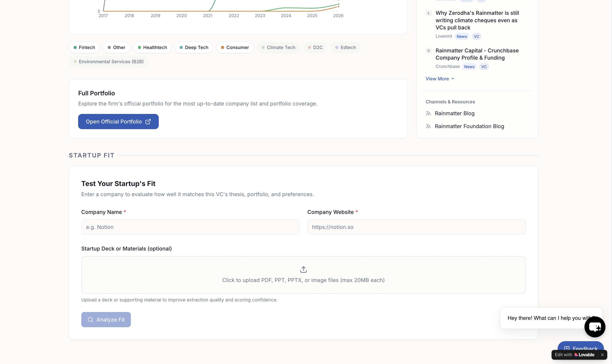The image size is (612, 364).
Task: Focus the Company Website input field
Action: (416, 227)
